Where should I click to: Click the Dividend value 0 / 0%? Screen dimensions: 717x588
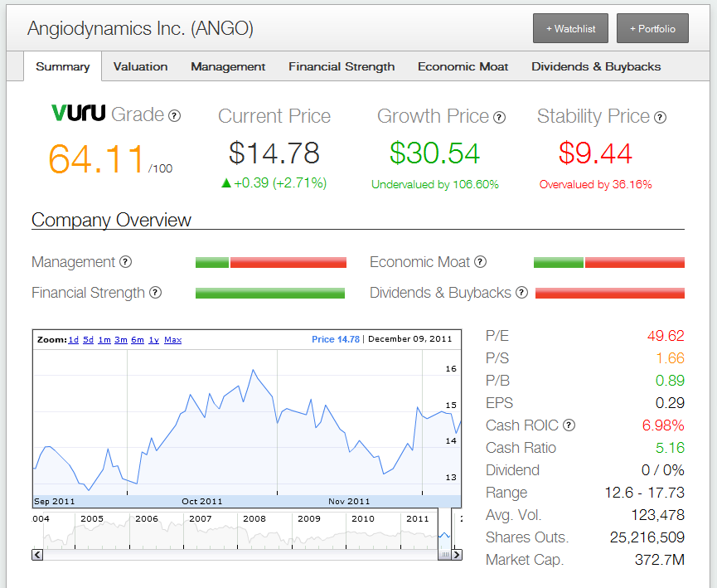coord(662,470)
